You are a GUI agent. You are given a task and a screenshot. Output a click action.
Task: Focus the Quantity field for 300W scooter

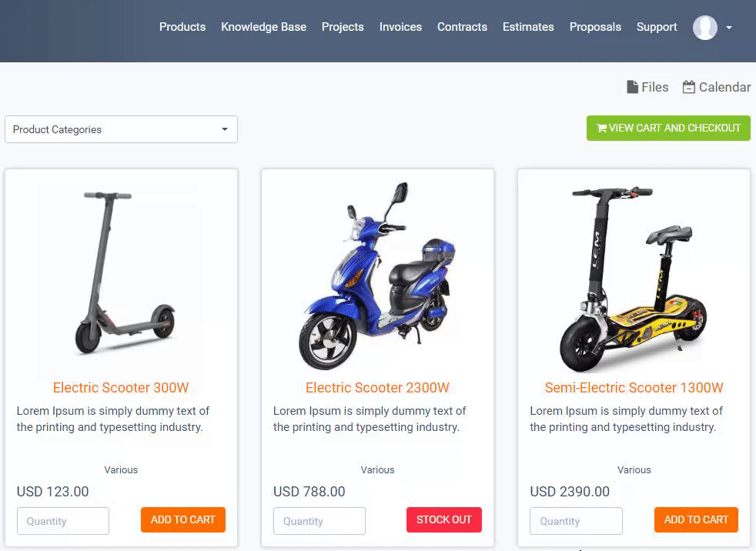(63, 521)
